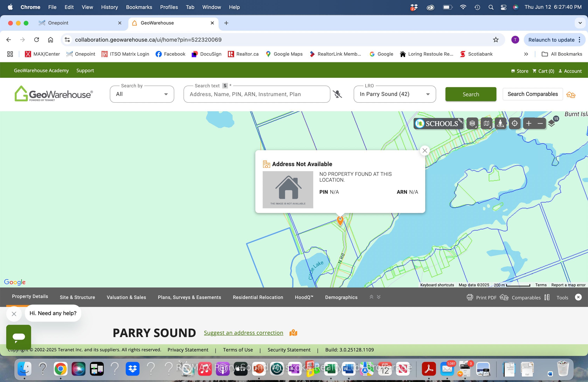This screenshot has width=588, height=382.
Task: Open the Search by dropdown
Action: 142,94
